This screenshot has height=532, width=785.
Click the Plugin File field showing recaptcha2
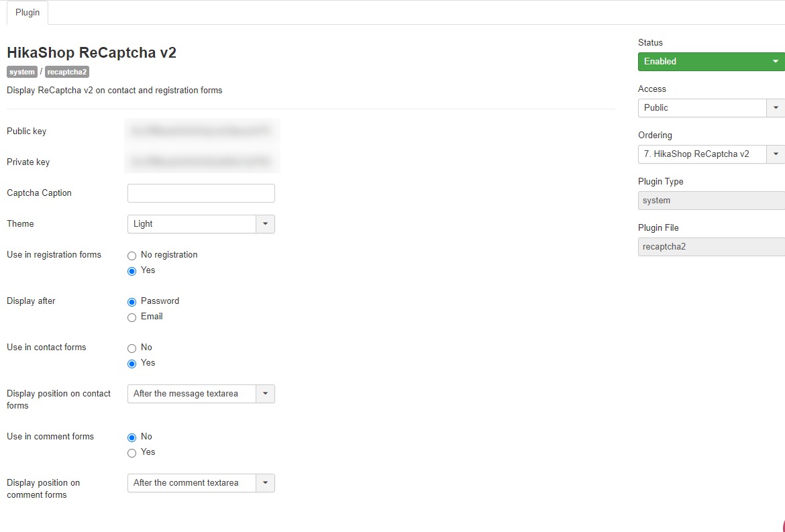click(x=711, y=247)
